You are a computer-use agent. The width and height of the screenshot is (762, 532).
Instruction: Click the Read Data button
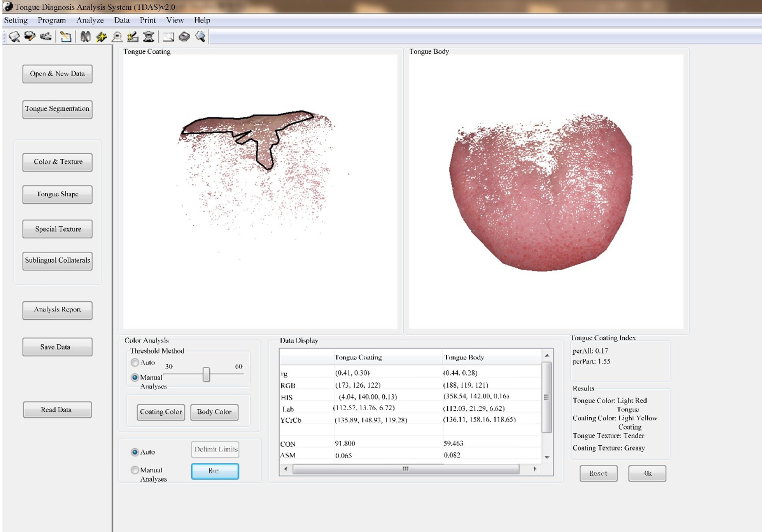pos(57,410)
